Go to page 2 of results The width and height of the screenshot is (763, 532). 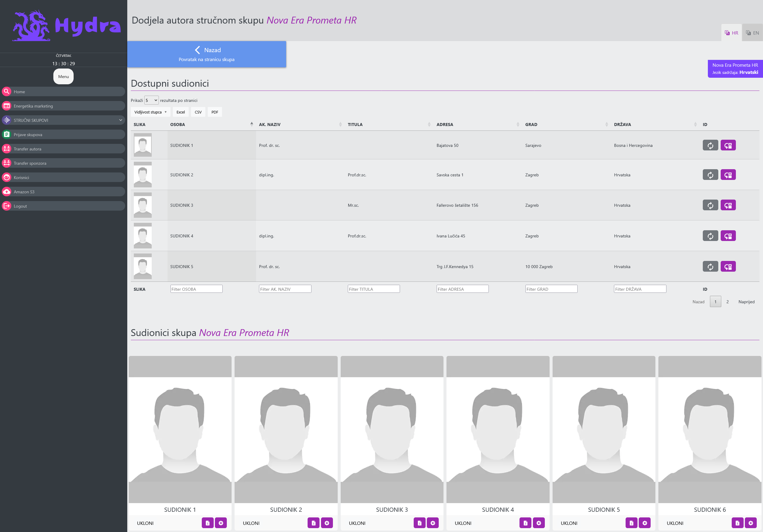point(728,302)
